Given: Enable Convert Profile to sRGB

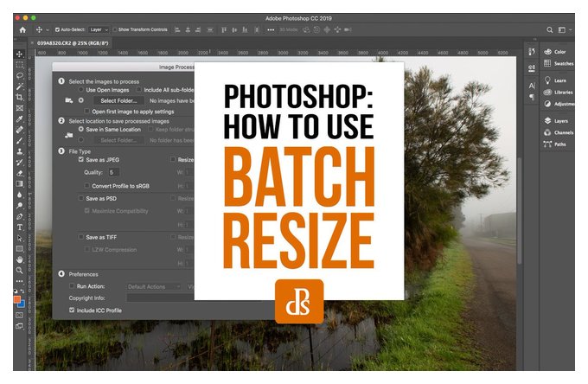Looking at the screenshot, I should pos(87,186).
